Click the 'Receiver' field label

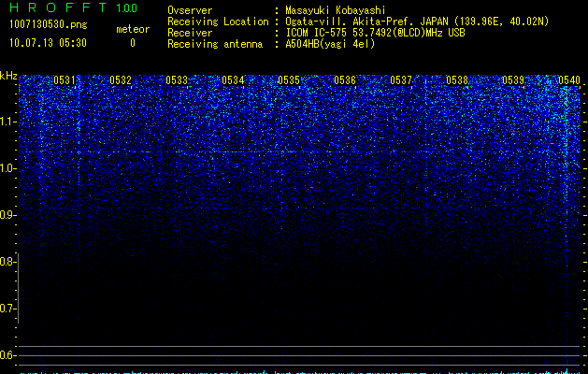point(190,33)
